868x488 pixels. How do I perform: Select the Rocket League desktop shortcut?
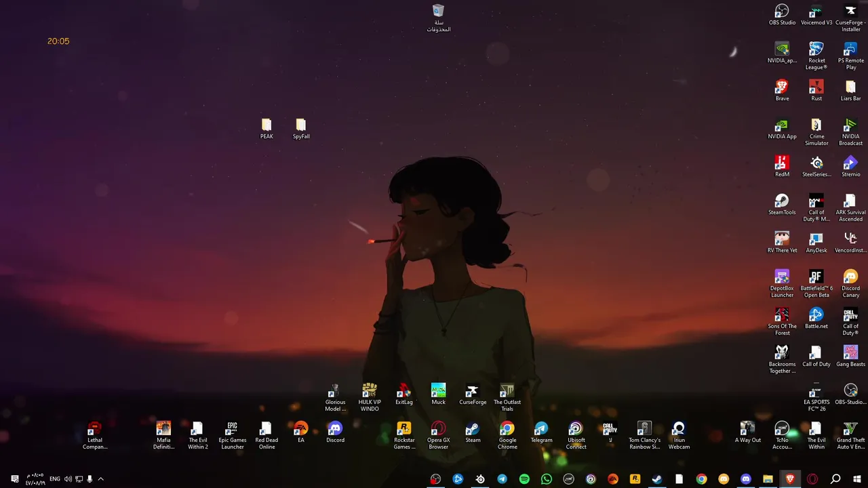tap(816, 56)
